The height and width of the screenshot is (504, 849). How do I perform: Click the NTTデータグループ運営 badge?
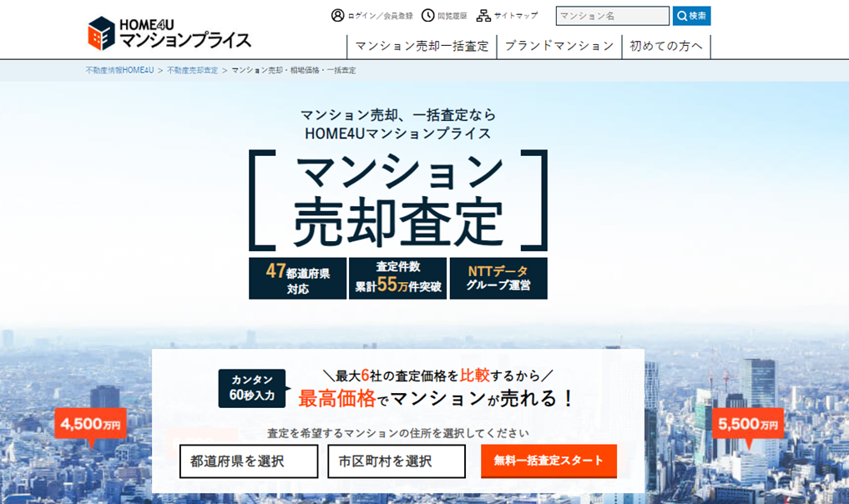(498, 278)
